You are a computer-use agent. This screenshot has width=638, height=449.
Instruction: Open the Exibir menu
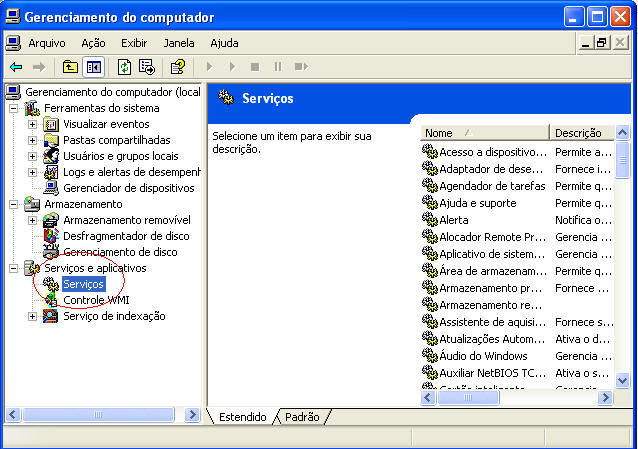click(x=134, y=43)
